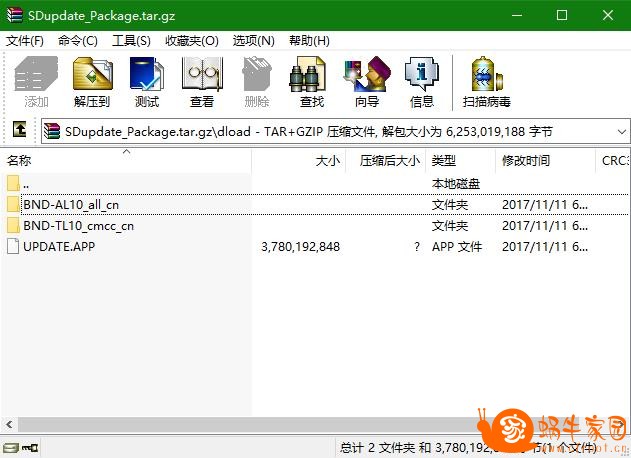Click the WinRAR title bar books icon
This screenshot has width=631, height=458.
(14, 15)
